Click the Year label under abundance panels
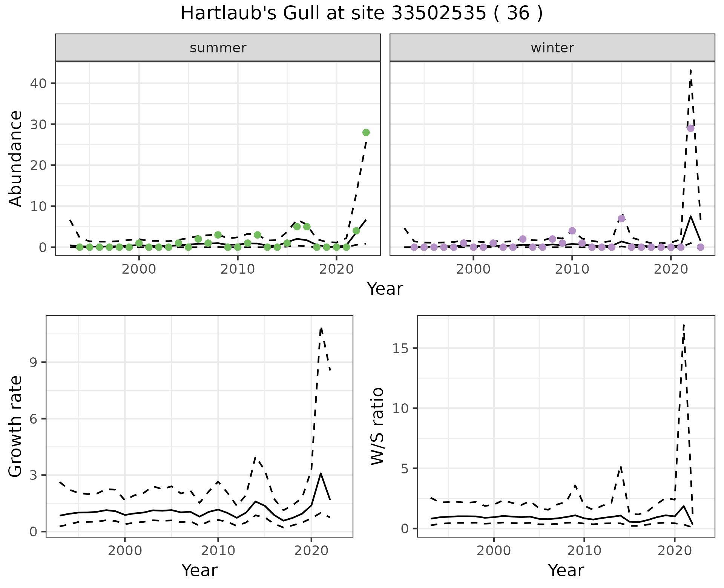The width and height of the screenshot is (724, 588). (385, 289)
